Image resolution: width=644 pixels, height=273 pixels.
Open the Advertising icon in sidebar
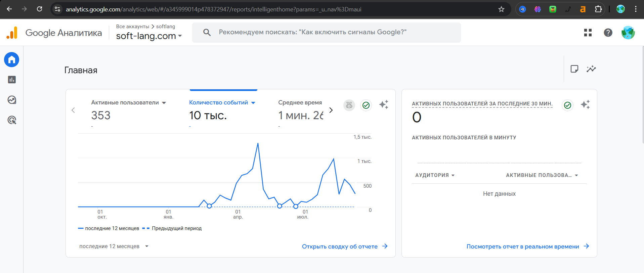click(x=12, y=120)
